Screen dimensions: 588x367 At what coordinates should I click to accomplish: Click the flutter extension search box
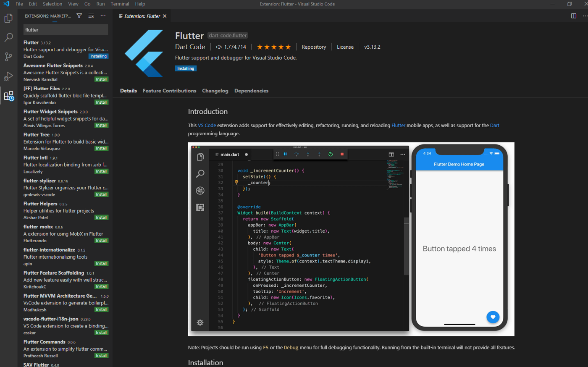pos(66,30)
